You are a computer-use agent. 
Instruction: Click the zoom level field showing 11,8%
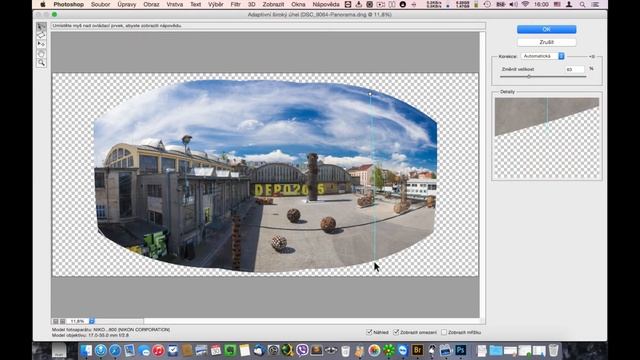pyautogui.click(x=78, y=321)
